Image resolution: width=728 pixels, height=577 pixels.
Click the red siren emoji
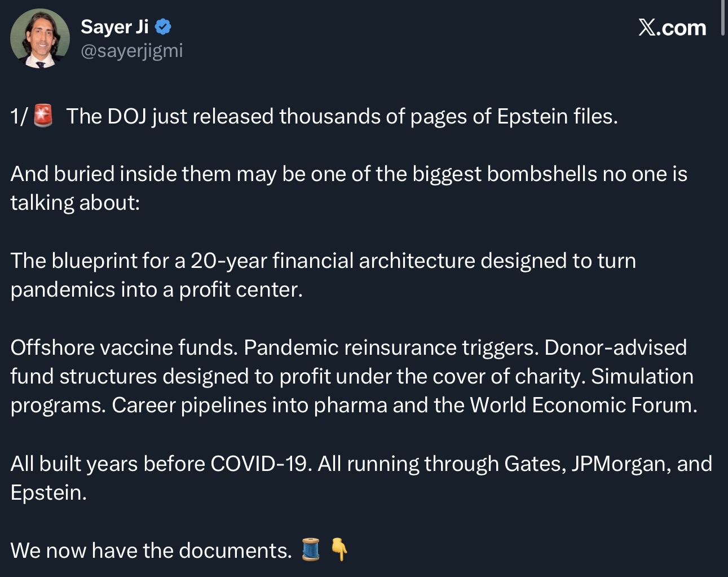tap(43, 116)
